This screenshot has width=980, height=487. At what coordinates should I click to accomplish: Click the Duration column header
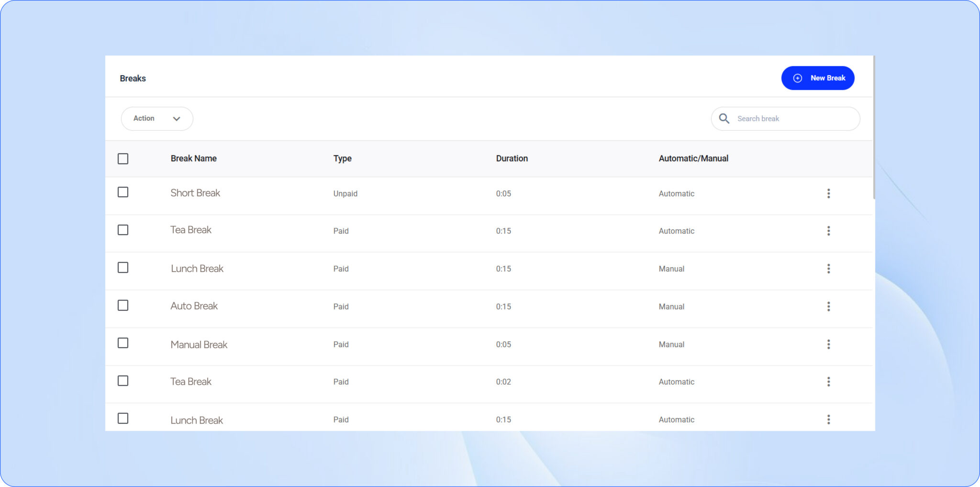point(512,159)
